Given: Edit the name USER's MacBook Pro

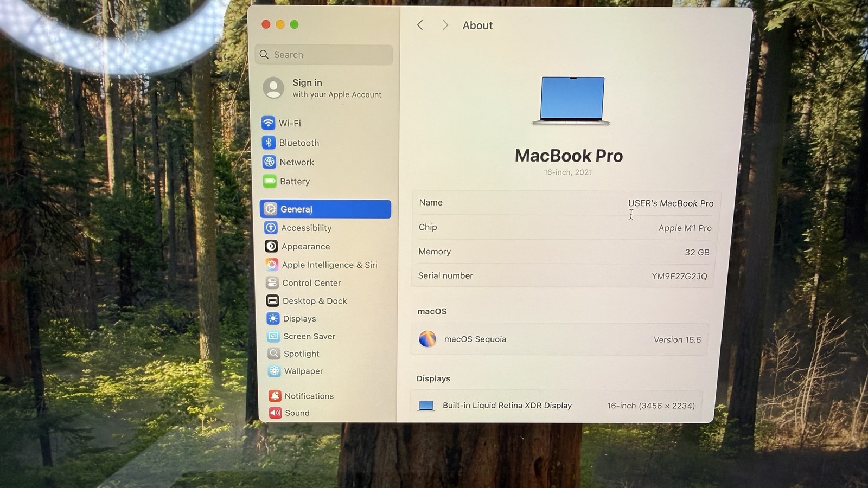Looking at the screenshot, I should coord(671,203).
